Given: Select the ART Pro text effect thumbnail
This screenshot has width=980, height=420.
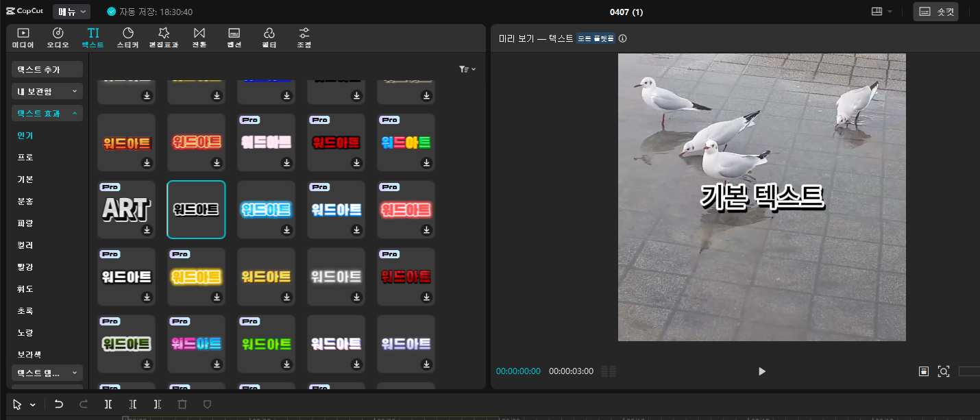Looking at the screenshot, I should pyautogui.click(x=126, y=210).
